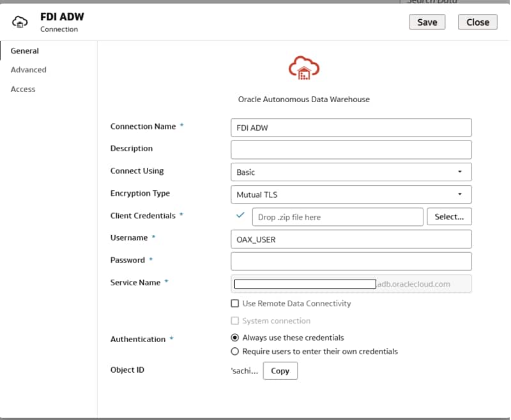This screenshot has height=420, width=511.
Task: Copy the Object ID
Action: click(280, 370)
